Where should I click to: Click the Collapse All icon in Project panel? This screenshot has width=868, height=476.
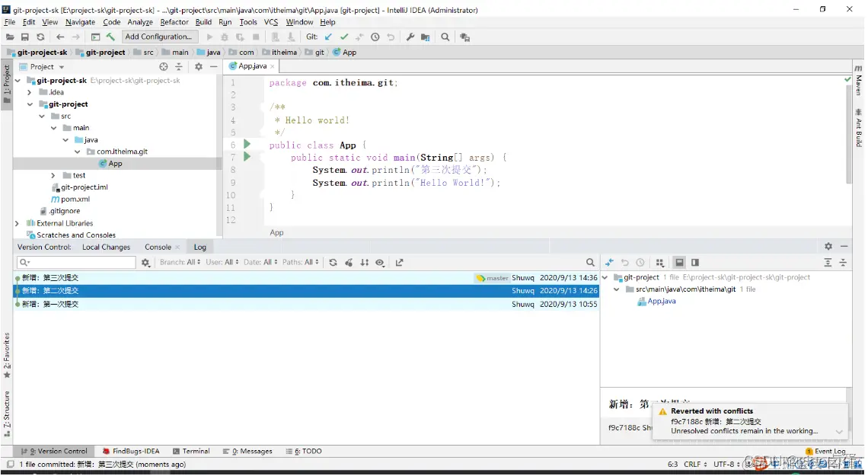[x=178, y=67]
